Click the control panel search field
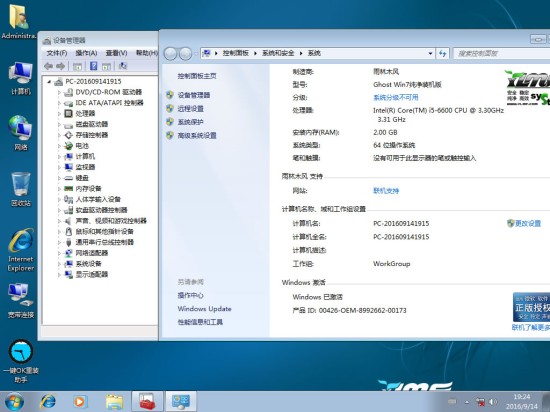Viewport: 550px width, 412px height. pyautogui.click(x=502, y=53)
